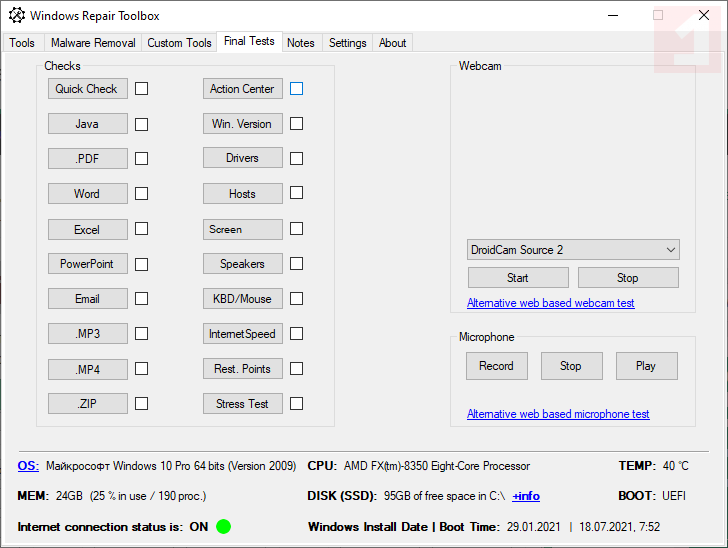Expand the DroidCam Source 2 webcam dropdown

point(573,250)
